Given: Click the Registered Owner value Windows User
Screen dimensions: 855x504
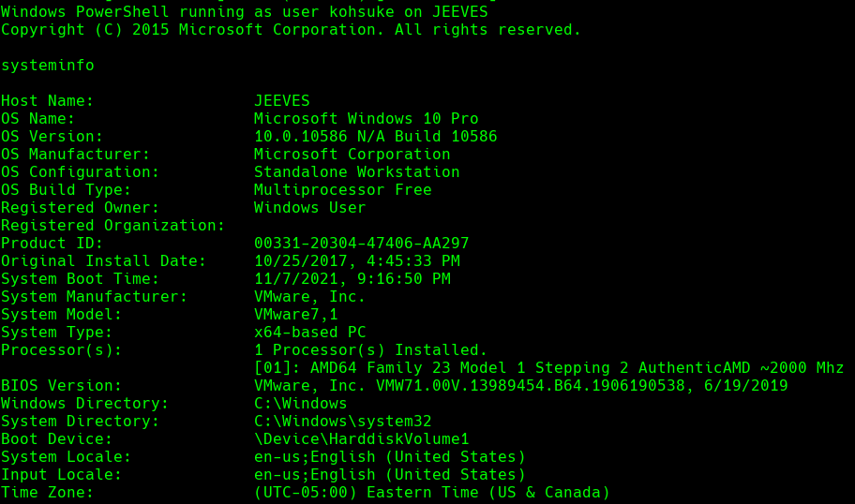Looking at the screenshot, I should [309, 208].
